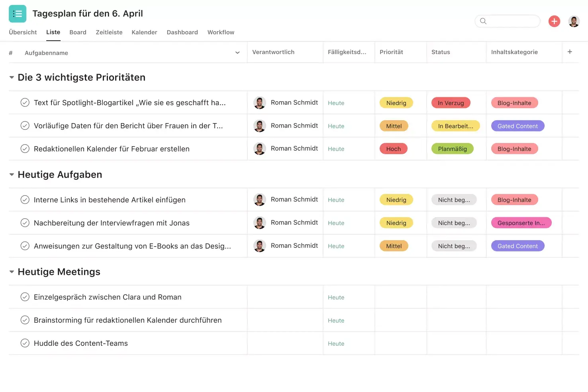Click Roman Schmidt avatar in Redaktionellen Kalender row
This screenshot has width=588, height=392.
pyautogui.click(x=260, y=149)
